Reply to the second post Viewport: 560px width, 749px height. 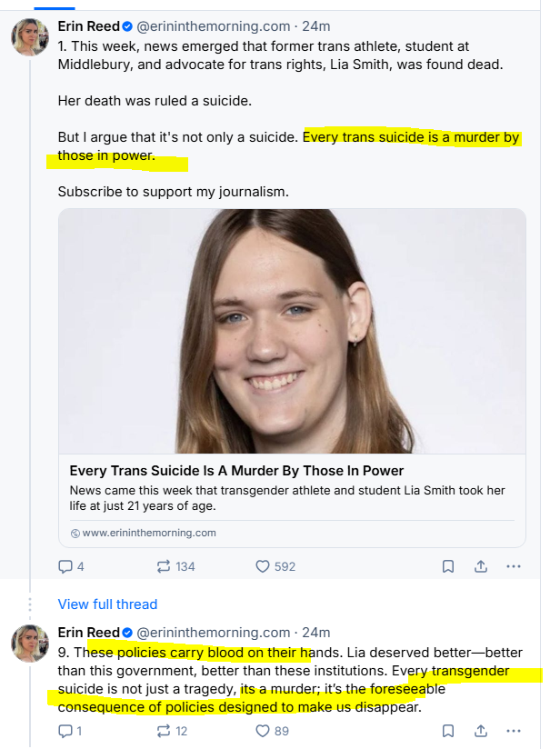(65, 730)
